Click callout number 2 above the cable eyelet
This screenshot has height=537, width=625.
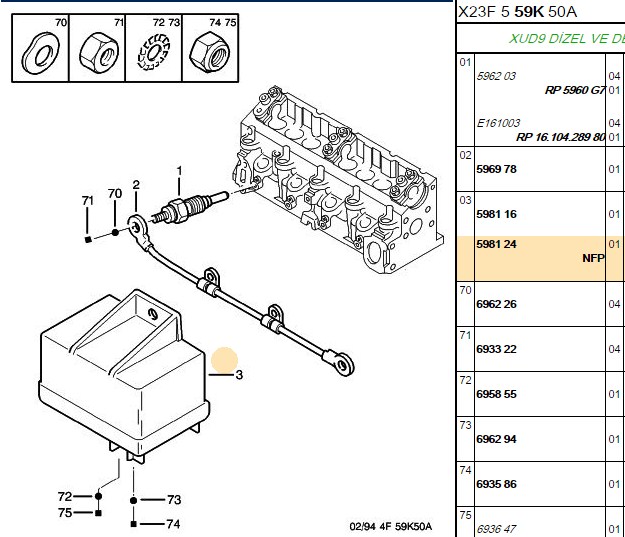click(x=136, y=185)
